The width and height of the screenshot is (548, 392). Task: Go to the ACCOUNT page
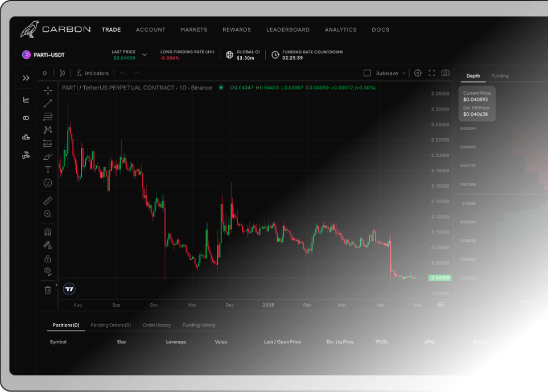151,30
